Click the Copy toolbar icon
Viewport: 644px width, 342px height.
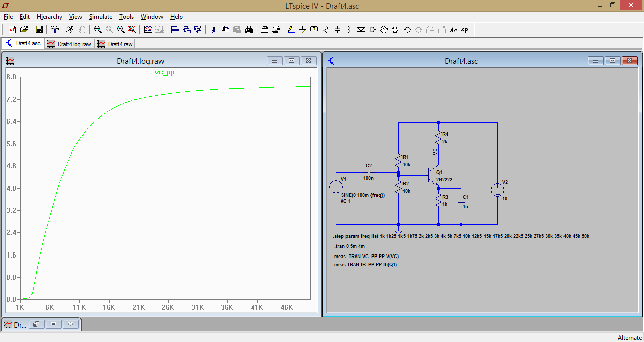225,30
